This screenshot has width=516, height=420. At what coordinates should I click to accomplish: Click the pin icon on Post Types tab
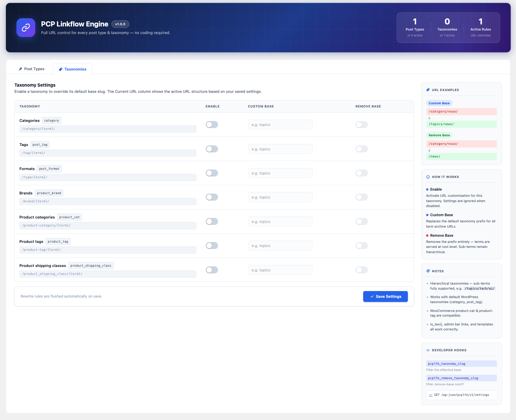click(20, 69)
